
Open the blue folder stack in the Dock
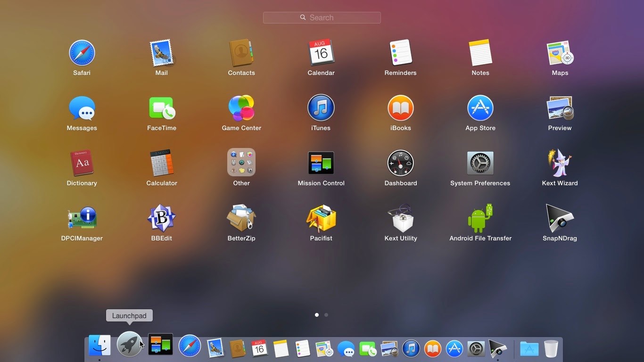[x=529, y=348]
